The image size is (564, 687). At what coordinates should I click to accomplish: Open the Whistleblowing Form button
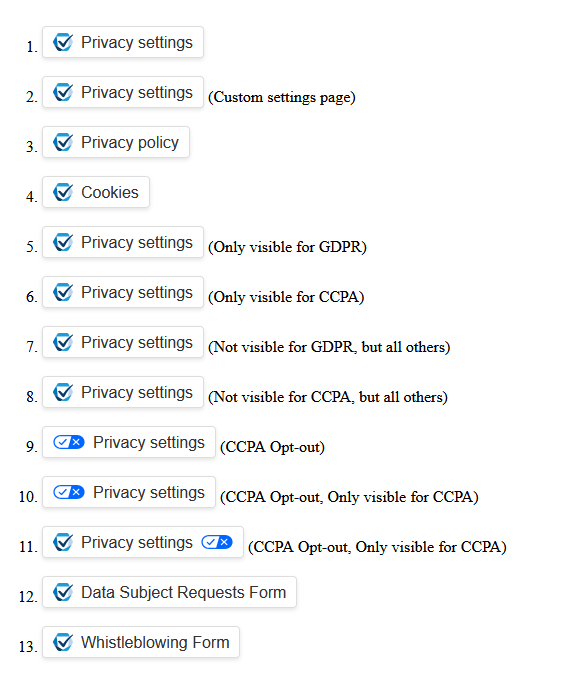pyautogui.click(x=141, y=642)
